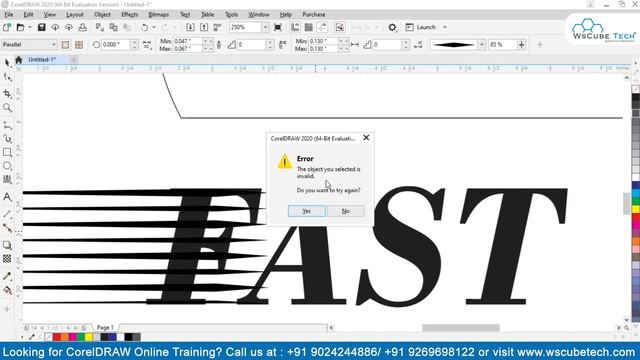Viewport: 640px width, 360px height.
Task: Open the File menu
Action: (9, 15)
